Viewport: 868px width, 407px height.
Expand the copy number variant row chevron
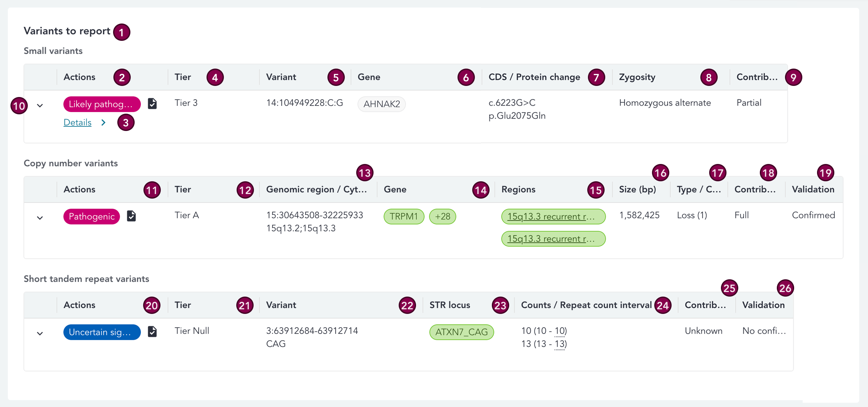coord(40,218)
